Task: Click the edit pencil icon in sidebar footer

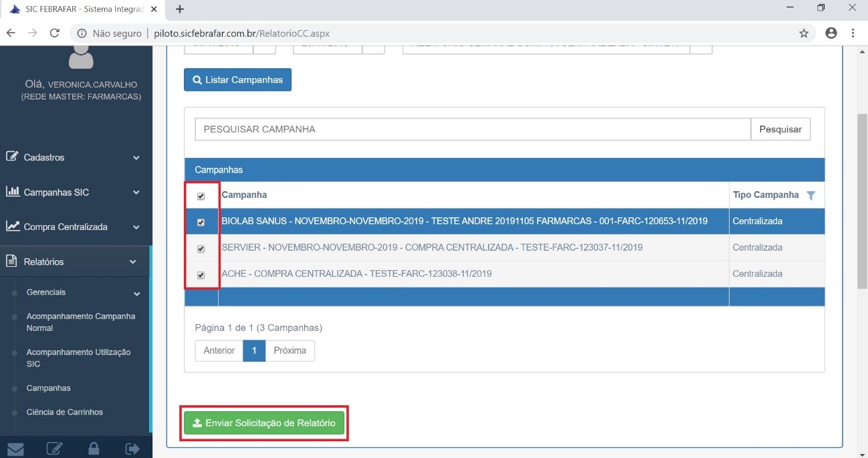Action: click(x=55, y=449)
